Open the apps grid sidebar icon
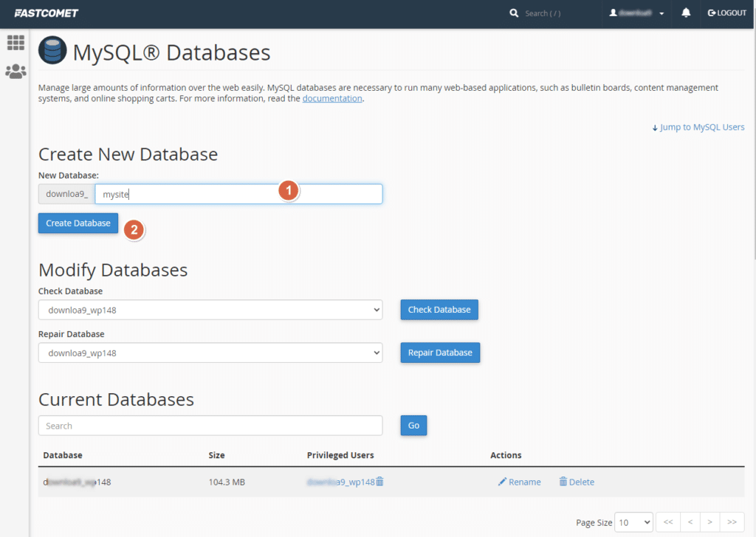 click(x=16, y=43)
